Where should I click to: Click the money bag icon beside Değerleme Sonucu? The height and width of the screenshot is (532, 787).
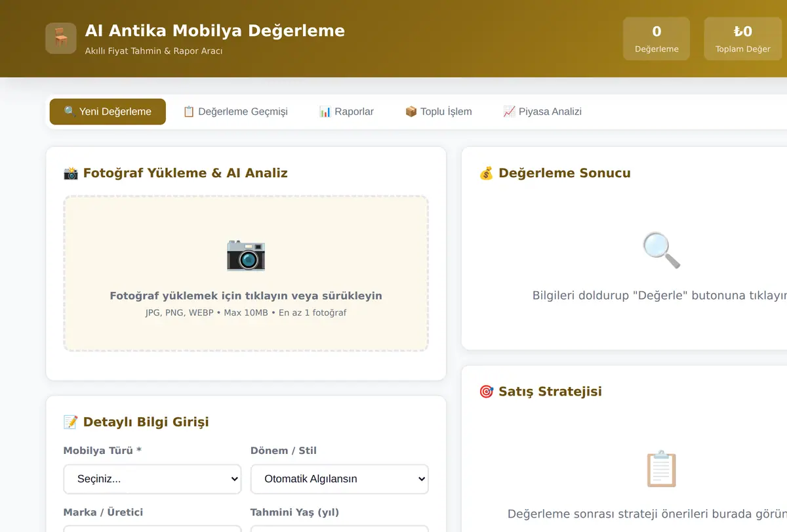[x=486, y=173]
